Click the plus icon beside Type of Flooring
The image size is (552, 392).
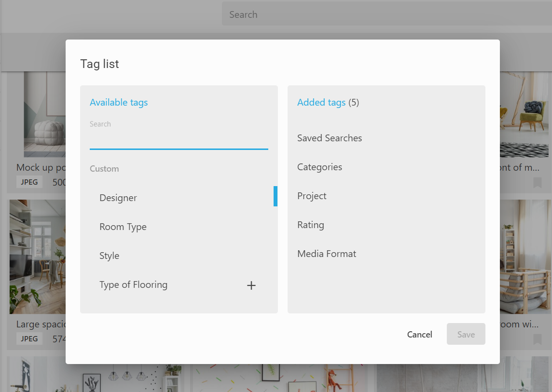(x=251, y=285)
